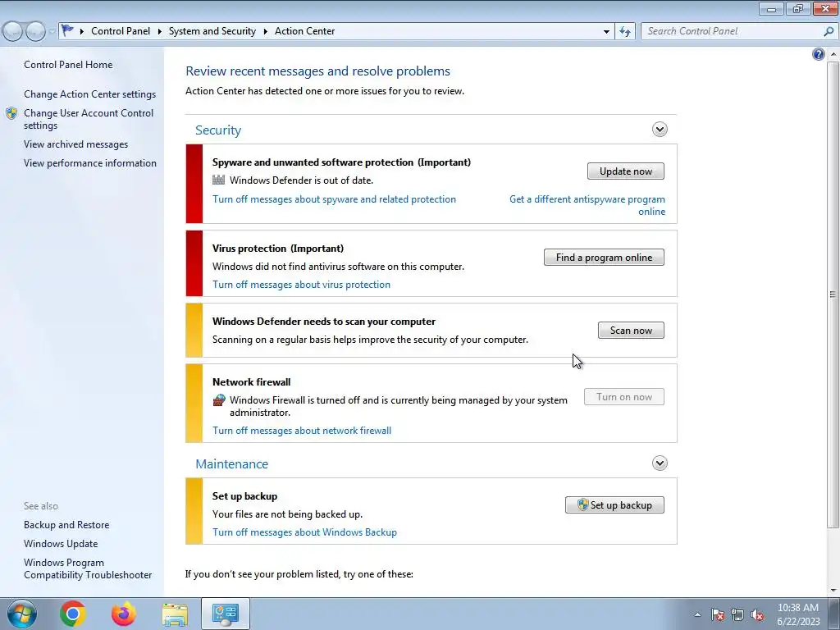This screenshot has width=840, height=630.
Task: Open Change User Account Control settings
Action: pos(89,120)
